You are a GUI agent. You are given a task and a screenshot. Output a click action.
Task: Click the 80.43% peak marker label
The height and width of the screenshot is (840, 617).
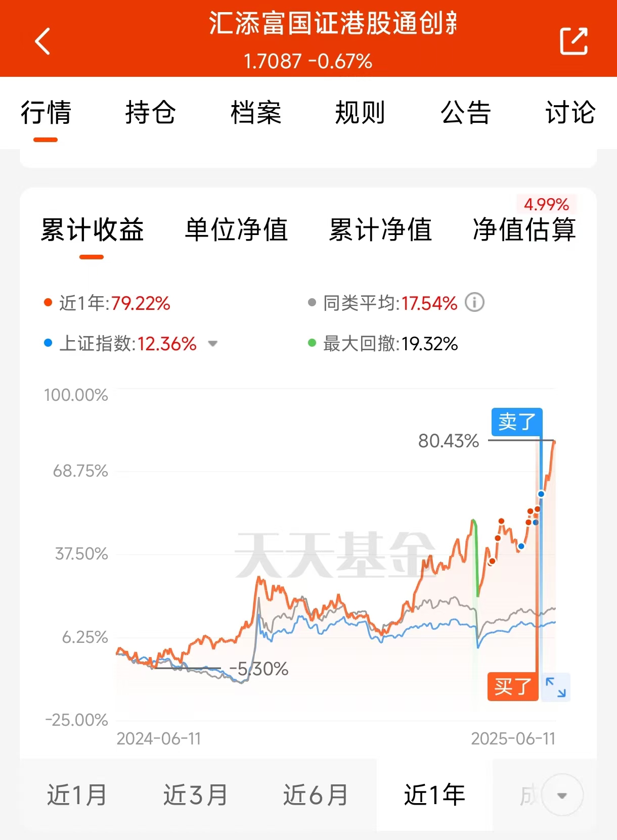[x=449, y=441]
